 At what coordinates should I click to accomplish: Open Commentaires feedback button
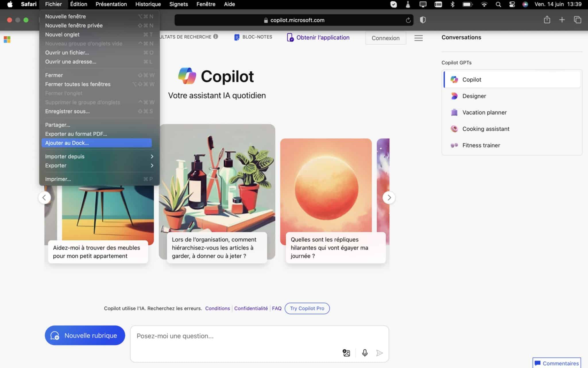(557, 363)
